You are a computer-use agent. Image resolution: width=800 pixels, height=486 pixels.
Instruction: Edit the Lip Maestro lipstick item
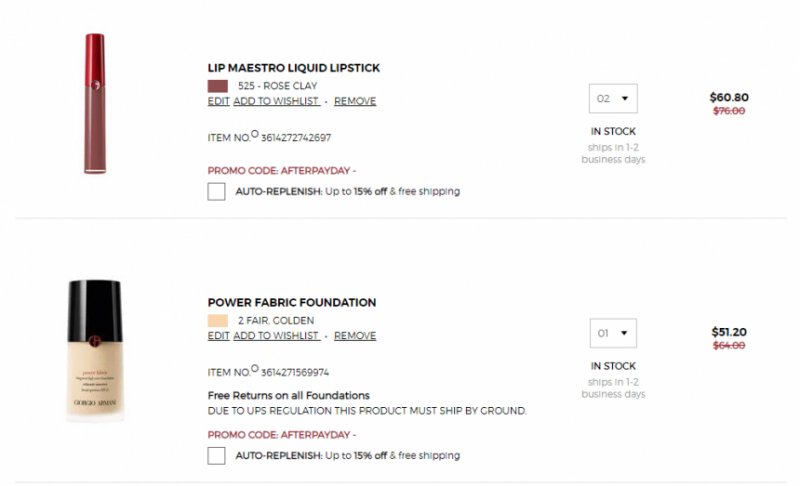pyautogui.click(x=218, y=101)
